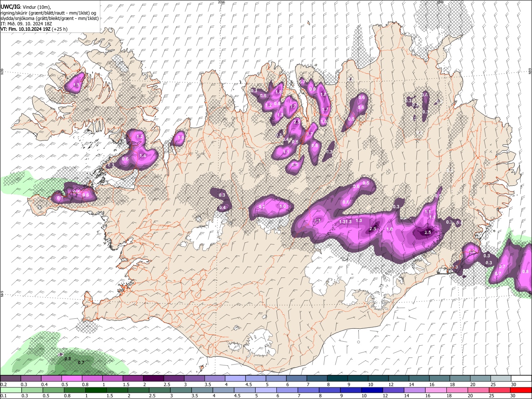Select the 10–12 deep blue swatch, lower legend
This screenshot has width=532, height=399.
pyautogui.click(x=372, y=390)
